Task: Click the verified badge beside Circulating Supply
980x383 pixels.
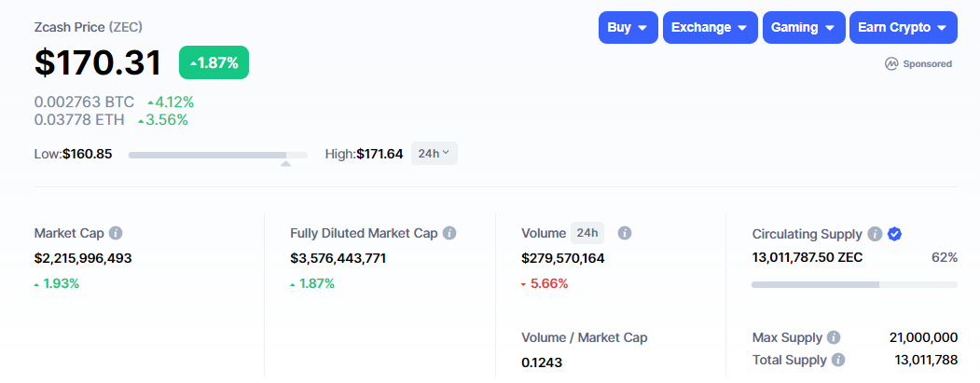Action: tap(894, 234)
